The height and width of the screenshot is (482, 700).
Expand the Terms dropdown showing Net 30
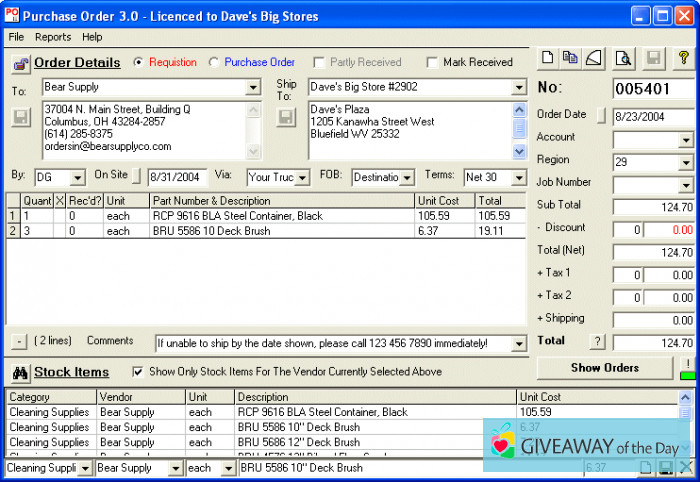[518, 178]
